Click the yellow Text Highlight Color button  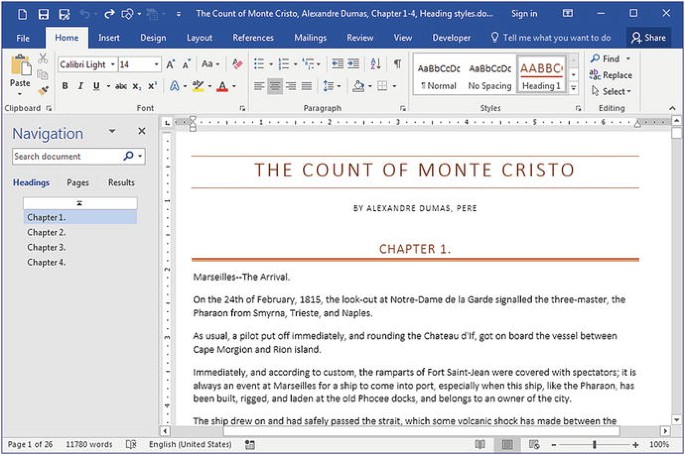tap(198, 86)
